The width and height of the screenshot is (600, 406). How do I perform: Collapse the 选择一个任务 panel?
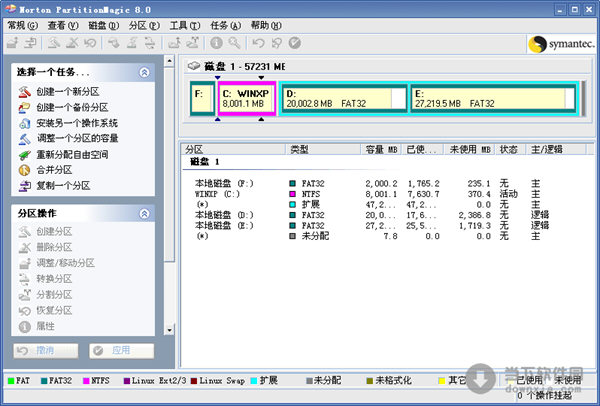coord(144,72)
